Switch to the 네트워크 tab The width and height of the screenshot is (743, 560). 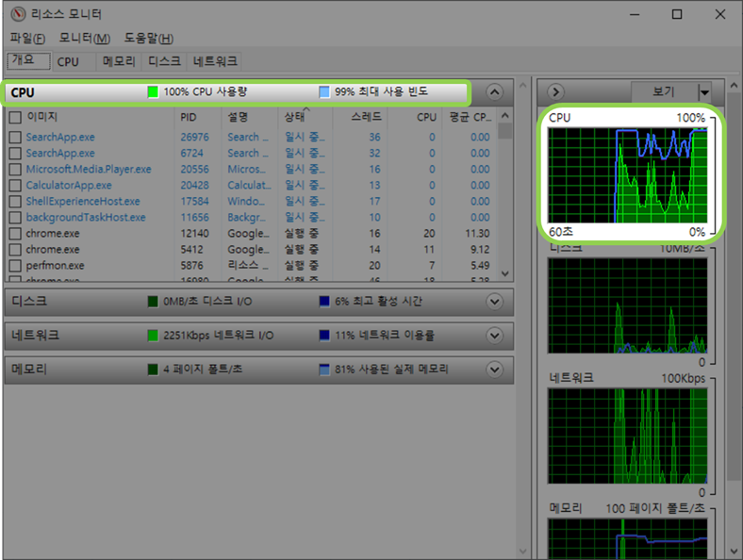pyautogui.click(x=215, y=61)
